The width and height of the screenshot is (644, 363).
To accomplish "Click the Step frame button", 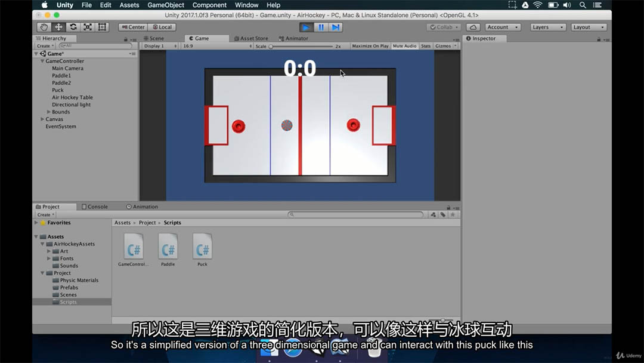I will pos(336,27).
